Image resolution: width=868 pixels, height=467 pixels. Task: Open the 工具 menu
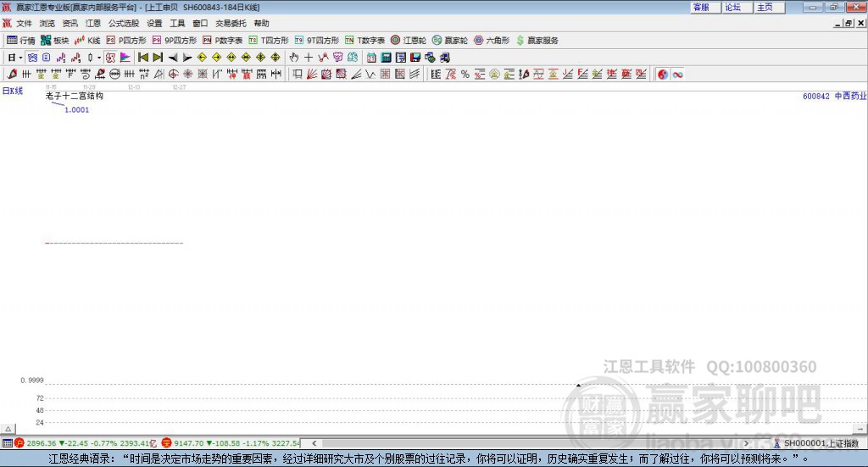coord(177,23)
